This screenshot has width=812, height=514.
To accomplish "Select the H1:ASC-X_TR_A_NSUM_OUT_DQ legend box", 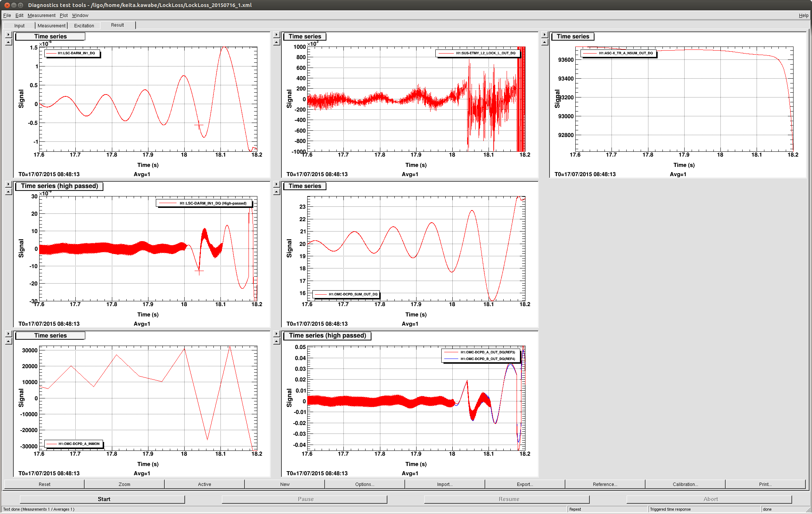I will pos(619,53).
